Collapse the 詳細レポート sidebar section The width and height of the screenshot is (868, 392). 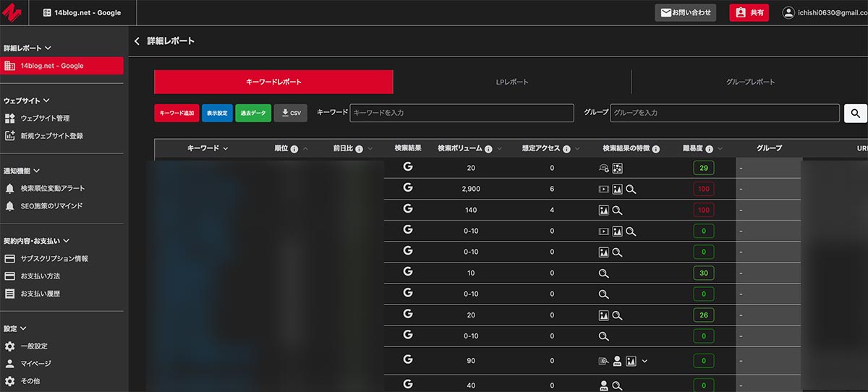click(x=48, y=48)
